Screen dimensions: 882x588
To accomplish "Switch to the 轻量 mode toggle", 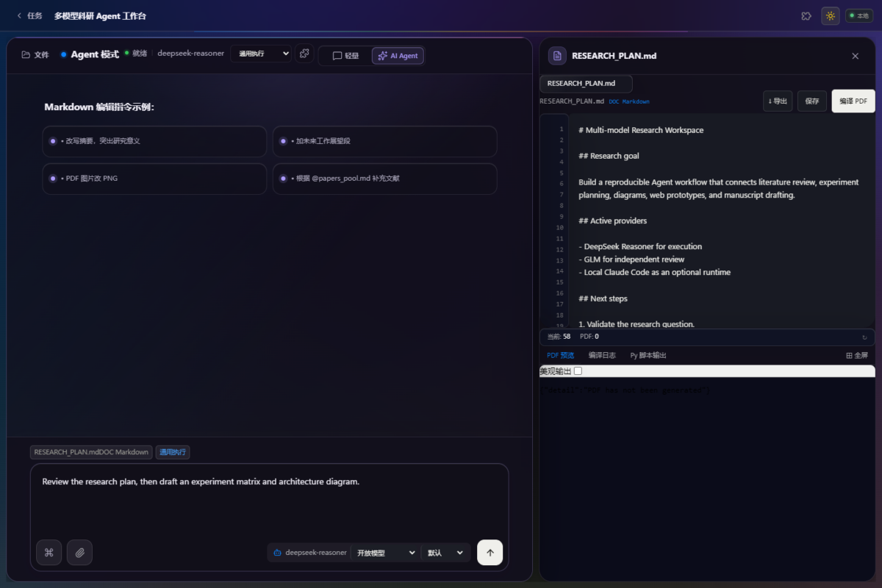I will click(345, 56).
